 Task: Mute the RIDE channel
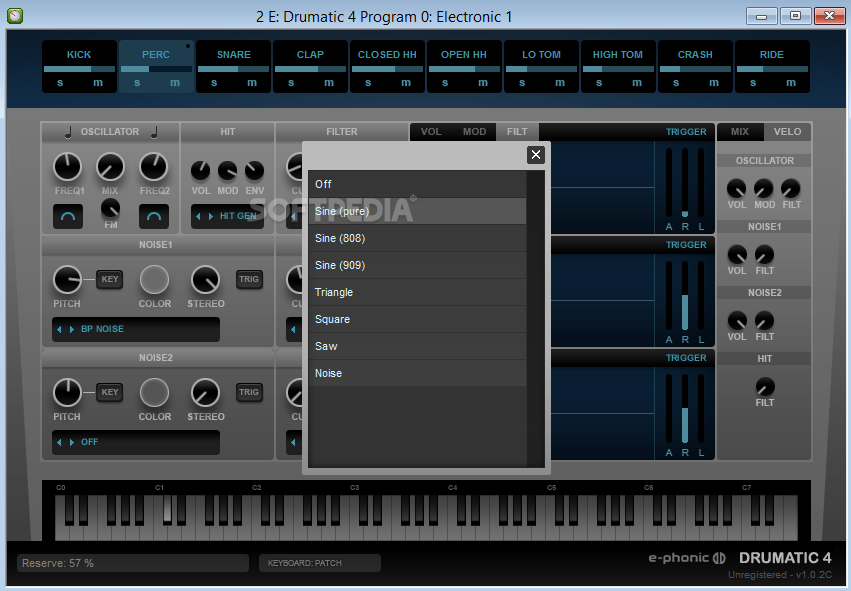(x=791, y=83)
